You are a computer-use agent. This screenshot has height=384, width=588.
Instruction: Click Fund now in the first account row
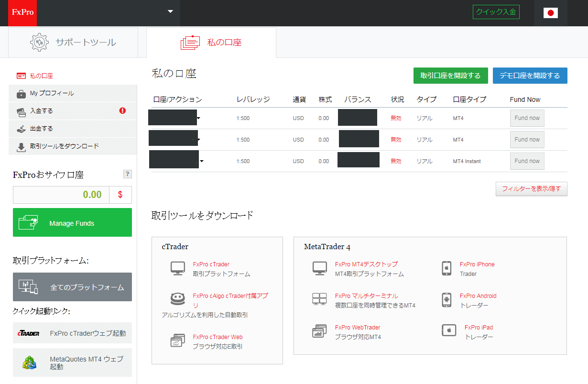(527, 118)
